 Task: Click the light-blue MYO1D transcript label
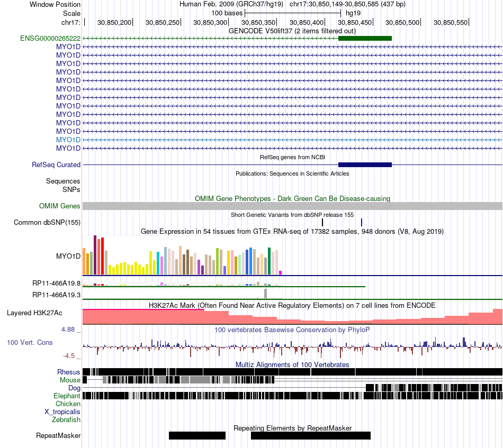coord(68,140)
